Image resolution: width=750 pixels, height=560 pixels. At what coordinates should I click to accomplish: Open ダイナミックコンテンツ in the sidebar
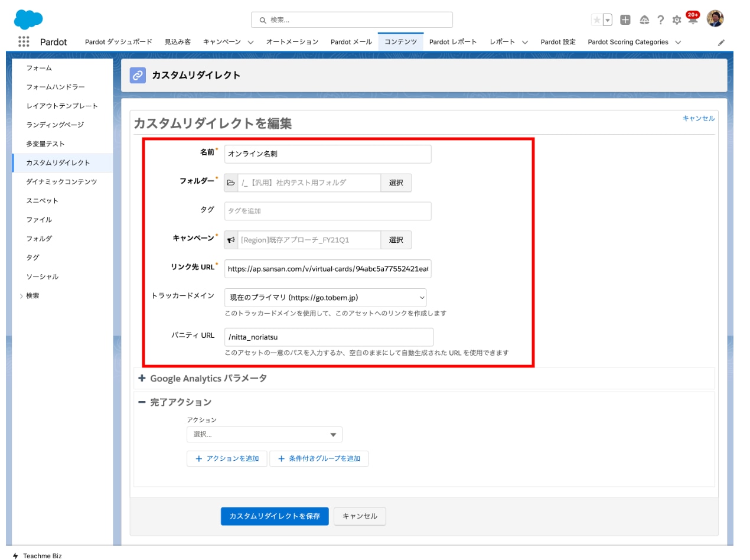(x=62, y=181)
